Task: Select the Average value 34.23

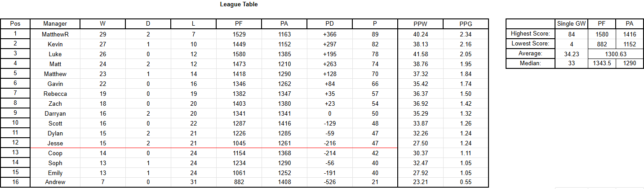Action: pyautogui.click(x=571, y=54)
